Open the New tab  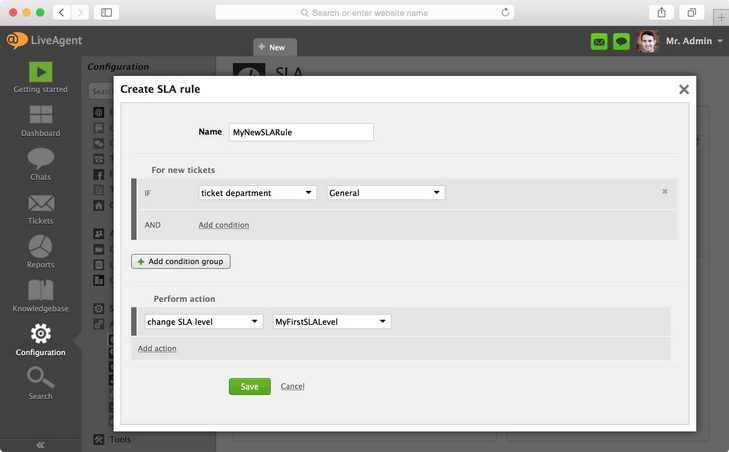pos(274,47)
